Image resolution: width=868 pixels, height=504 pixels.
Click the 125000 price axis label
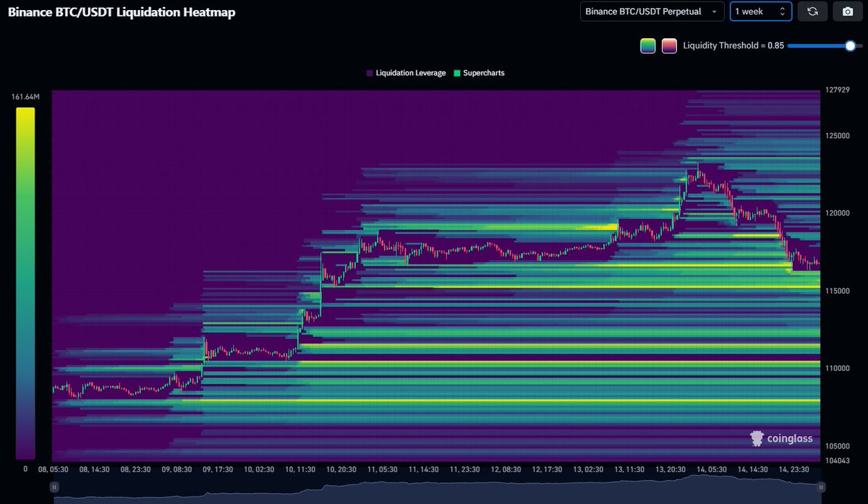pyautogui.click(x=838, y=136)
